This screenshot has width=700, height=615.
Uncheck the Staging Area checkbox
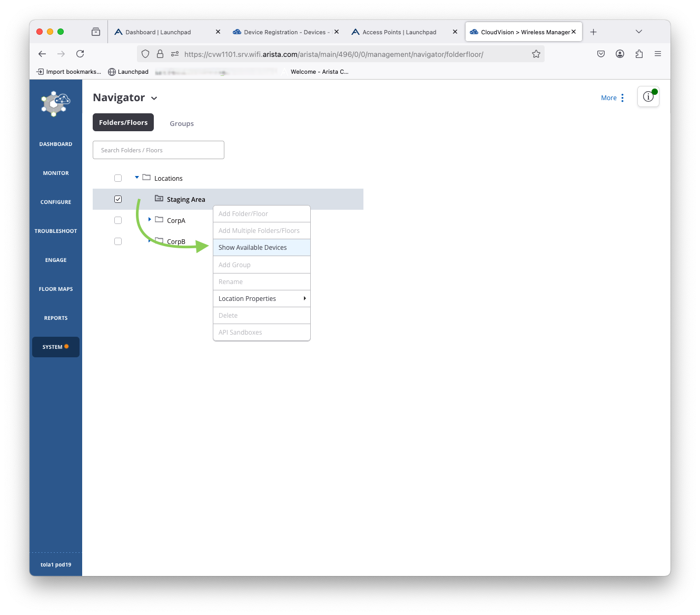pos(118,199)
